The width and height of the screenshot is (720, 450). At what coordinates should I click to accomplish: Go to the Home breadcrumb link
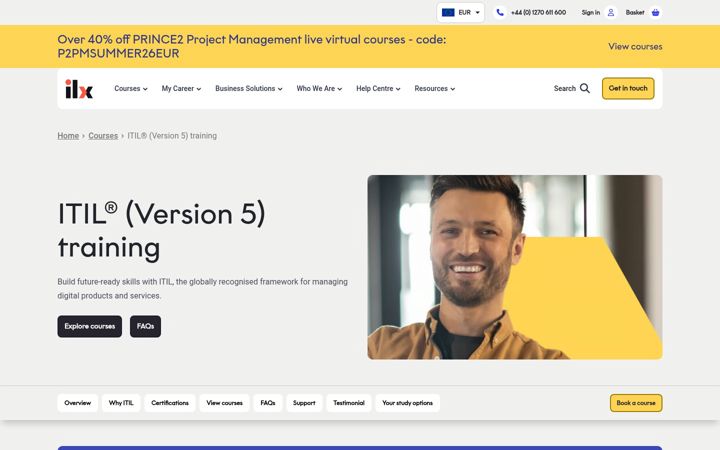tap(68, 135)
